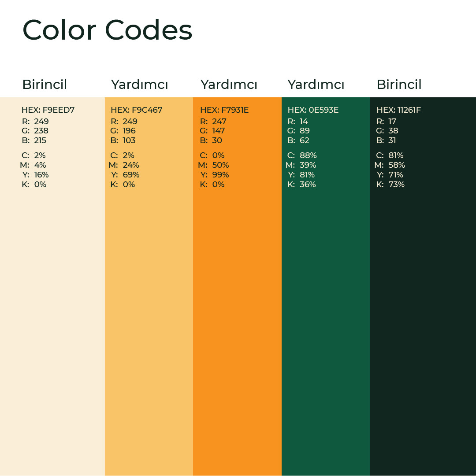Click the first Birincil label above cream
Screen dimensions: 476x476
(x=45, y=85)
